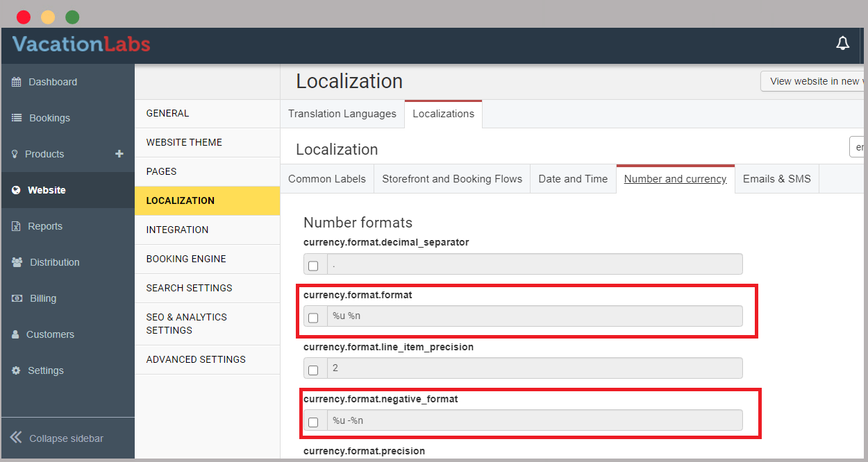868x462 pixels.
Task: Click the line_item_precision input field
Action: click(534, 368)
